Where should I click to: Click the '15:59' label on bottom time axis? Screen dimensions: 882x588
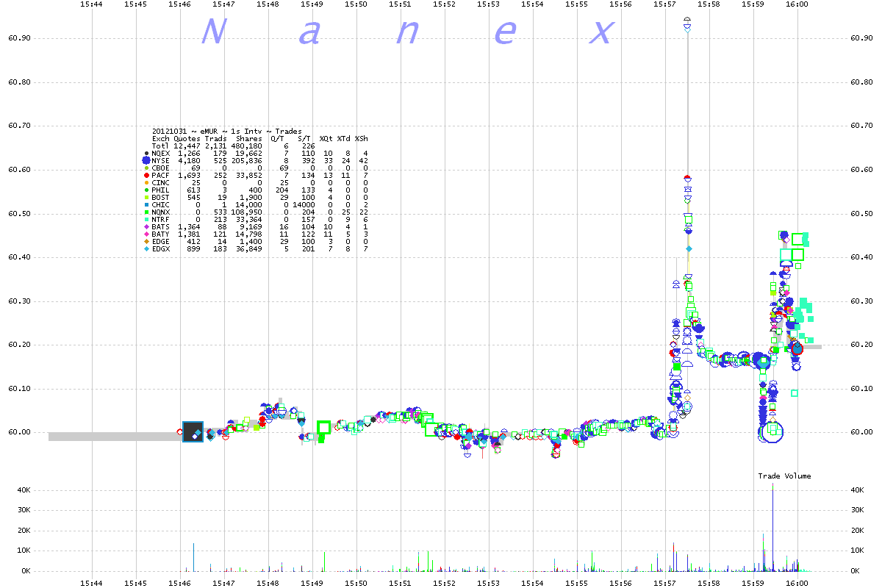pos(753,582)
